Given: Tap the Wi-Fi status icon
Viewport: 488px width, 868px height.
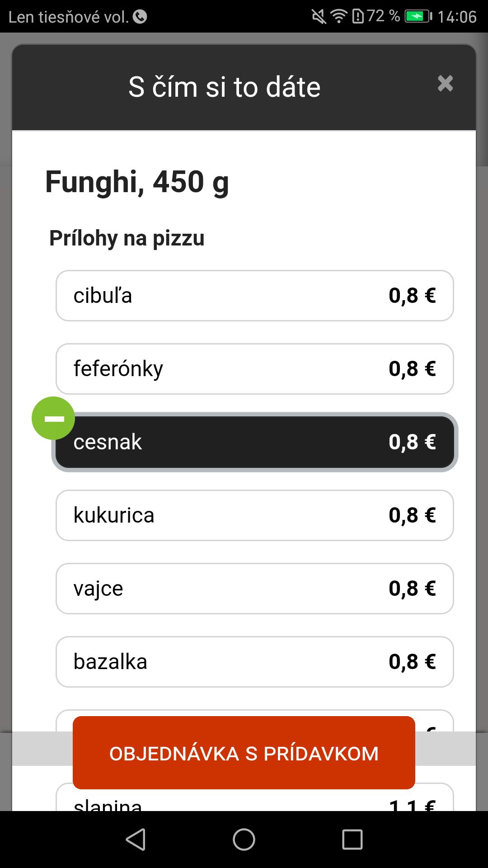Looking at the screenshot, I should [x=338, y=17].
